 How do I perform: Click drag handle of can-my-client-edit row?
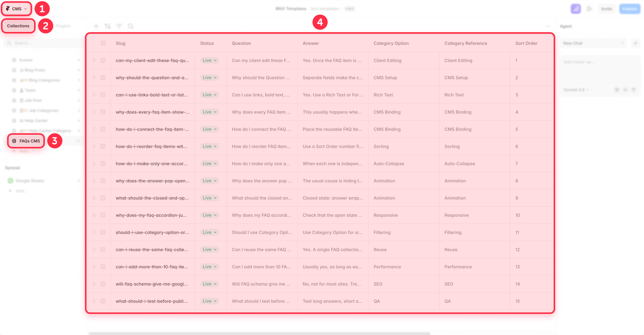coord(94,61)
